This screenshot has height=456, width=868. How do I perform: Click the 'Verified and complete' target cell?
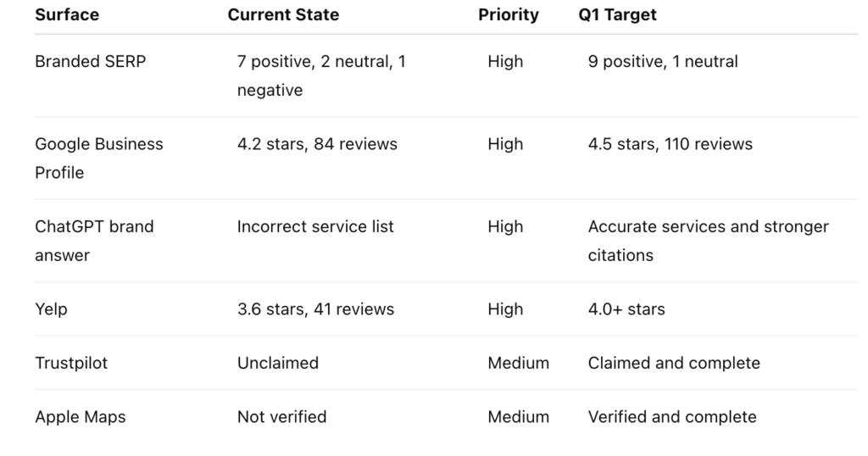click(672, 417)
